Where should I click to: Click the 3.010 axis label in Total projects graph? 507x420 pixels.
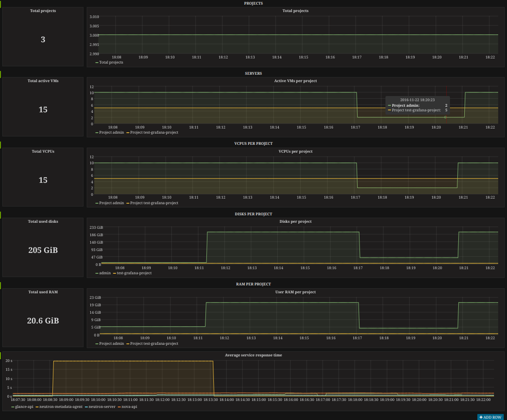point(94,17)
